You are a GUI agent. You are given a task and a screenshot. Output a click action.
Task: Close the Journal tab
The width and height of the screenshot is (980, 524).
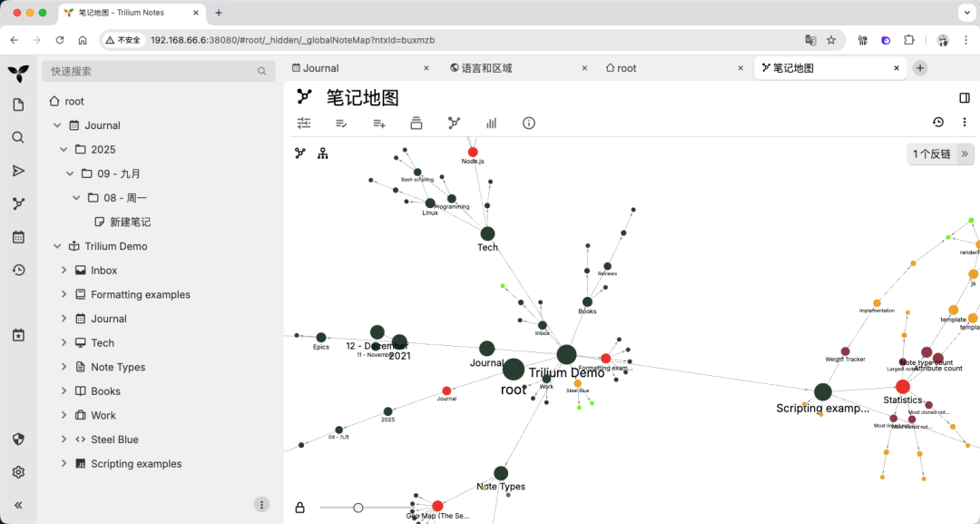pyautogui.click(x=426, y=68)
